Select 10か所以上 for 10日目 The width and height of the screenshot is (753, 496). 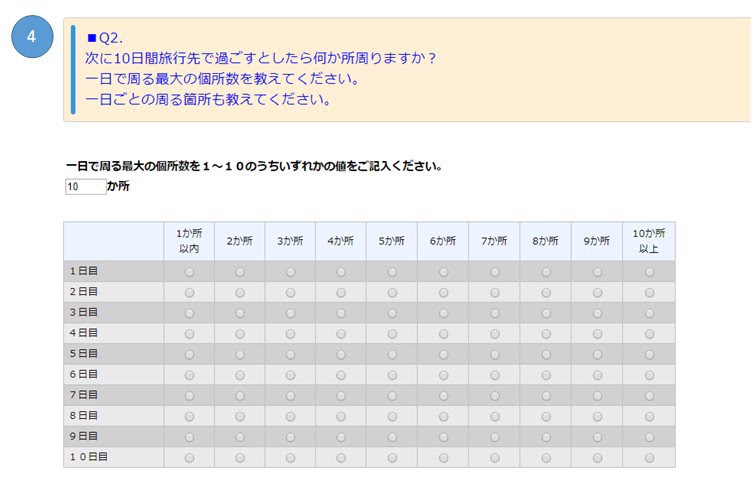(649, 458)
